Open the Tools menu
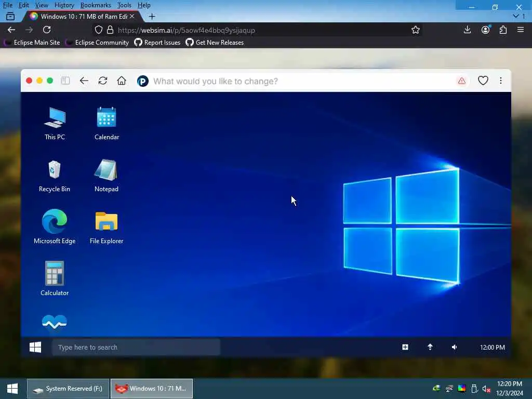Image resolution: width=532 pixels, height=399 pixels. [x=124, y=5]
